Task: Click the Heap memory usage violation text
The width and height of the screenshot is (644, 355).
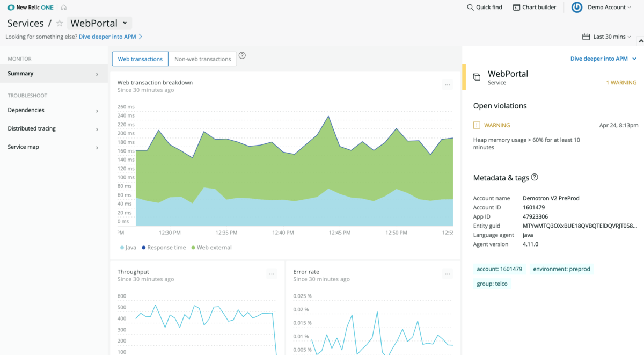Action: [526, 143]
